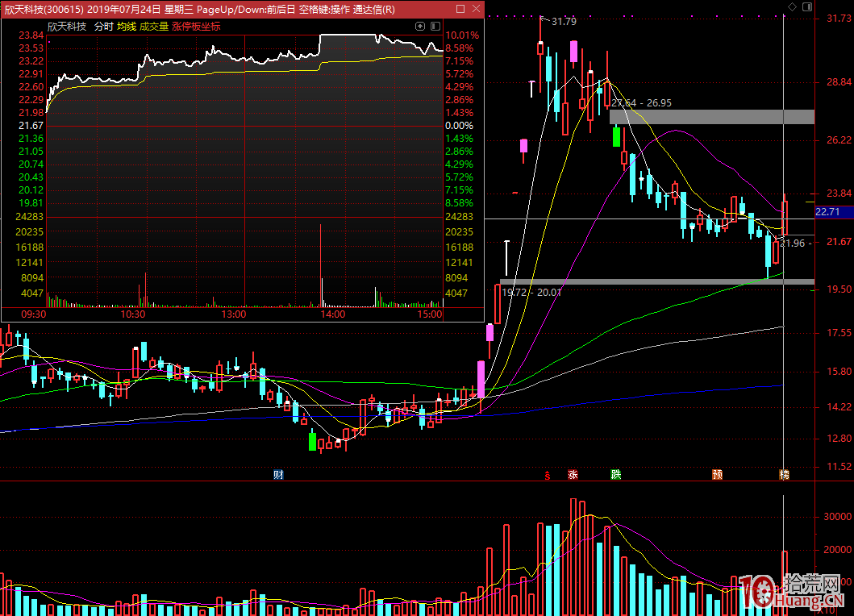Click the diamond icon atop main chart
The width and height of the screenshot is (854, 616).
794,6
